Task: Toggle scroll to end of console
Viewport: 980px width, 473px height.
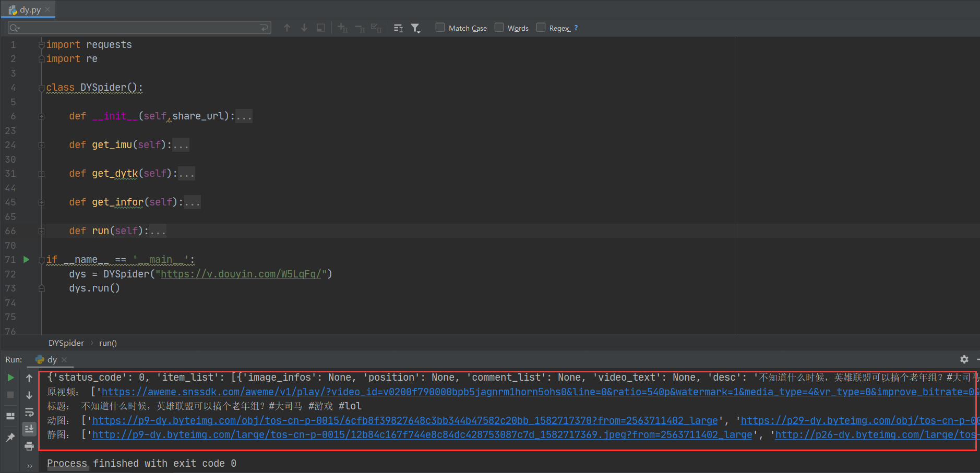Action: (x=29, y=429)
